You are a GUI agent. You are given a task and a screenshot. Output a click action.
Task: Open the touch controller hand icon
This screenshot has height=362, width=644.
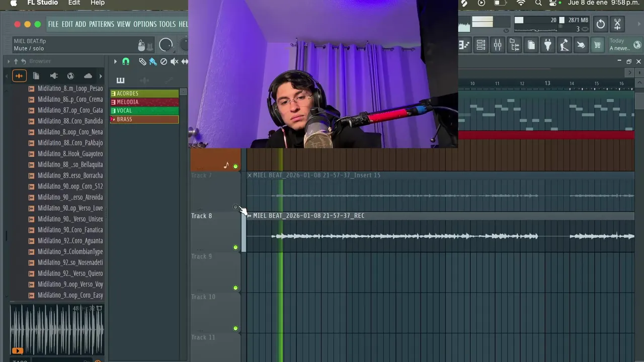pos(581,45)
